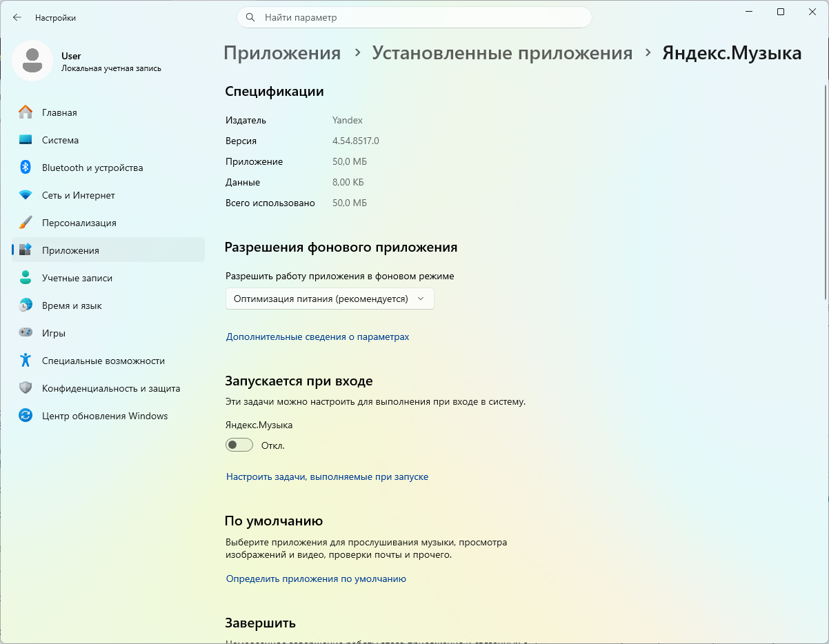
Task: Click the Главная home icon
Action: 26,112
